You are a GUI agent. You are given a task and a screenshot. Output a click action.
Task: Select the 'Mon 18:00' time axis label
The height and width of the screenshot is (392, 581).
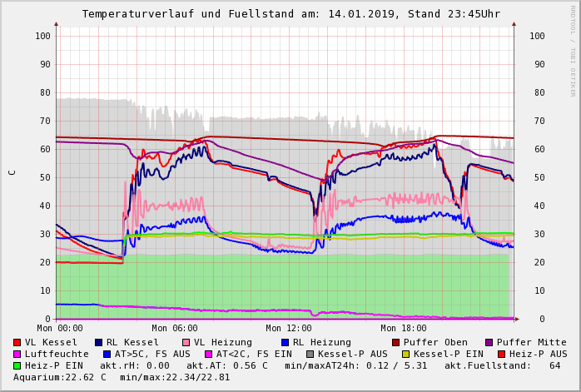coord(403,329)
